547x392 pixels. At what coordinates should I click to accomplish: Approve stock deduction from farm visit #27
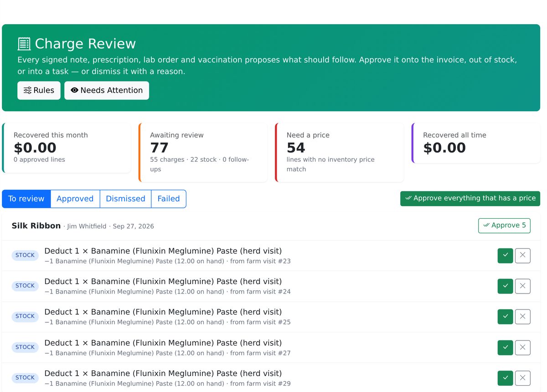click(505, 347)
